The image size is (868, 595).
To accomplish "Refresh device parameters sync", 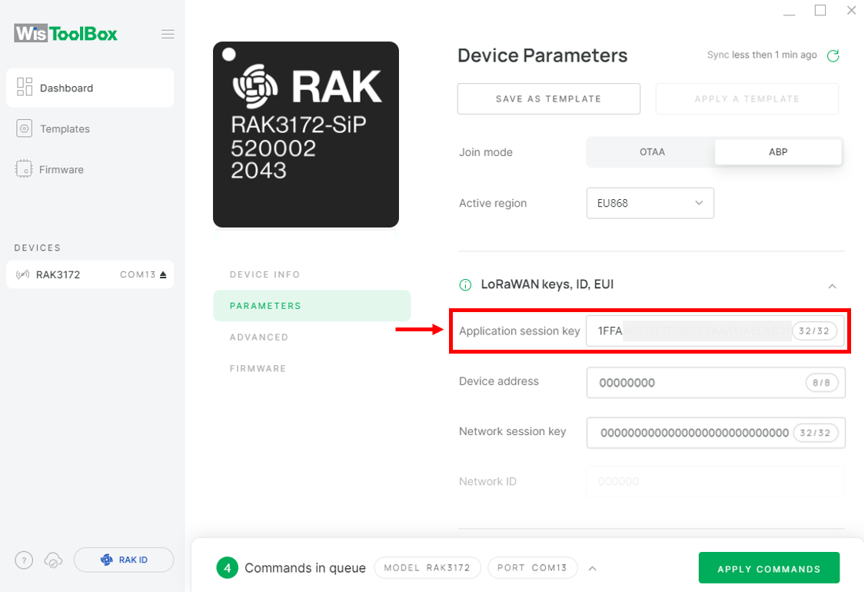I will coord(833,55).
